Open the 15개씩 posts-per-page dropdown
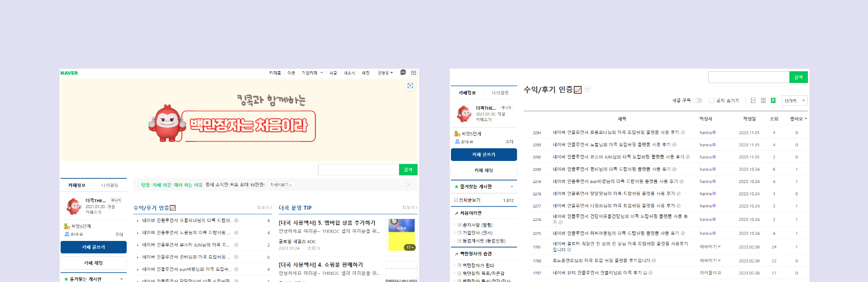Screen dimensions: 868x282 click(x=795, y=100)
